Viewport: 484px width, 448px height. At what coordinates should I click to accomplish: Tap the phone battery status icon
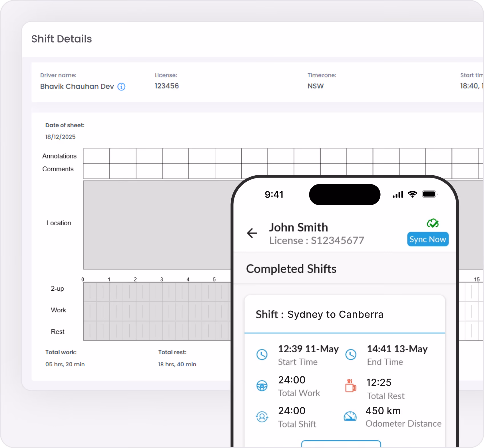tap(430, 194)
